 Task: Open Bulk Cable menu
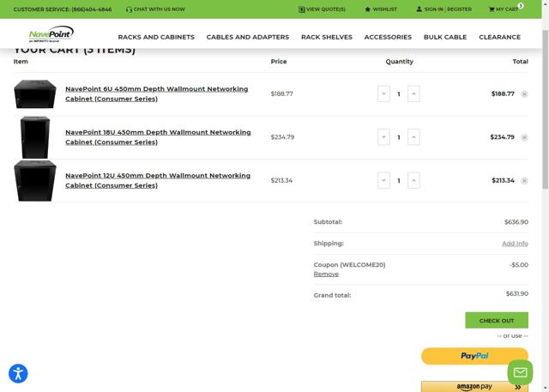[x=445, y=37]
